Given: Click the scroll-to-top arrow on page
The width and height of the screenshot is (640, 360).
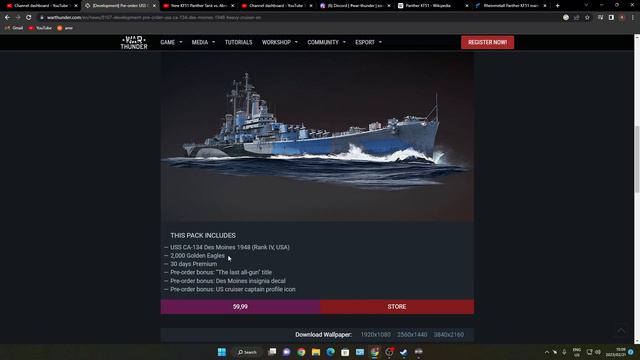Looking at the screenshot, I should point(621,331).
